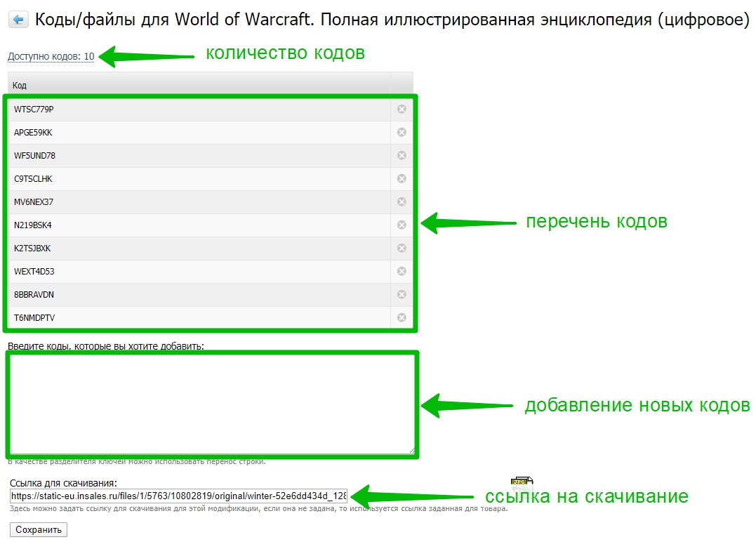
Task: Click the blue back arrow icon
Action: click(18, 19)
